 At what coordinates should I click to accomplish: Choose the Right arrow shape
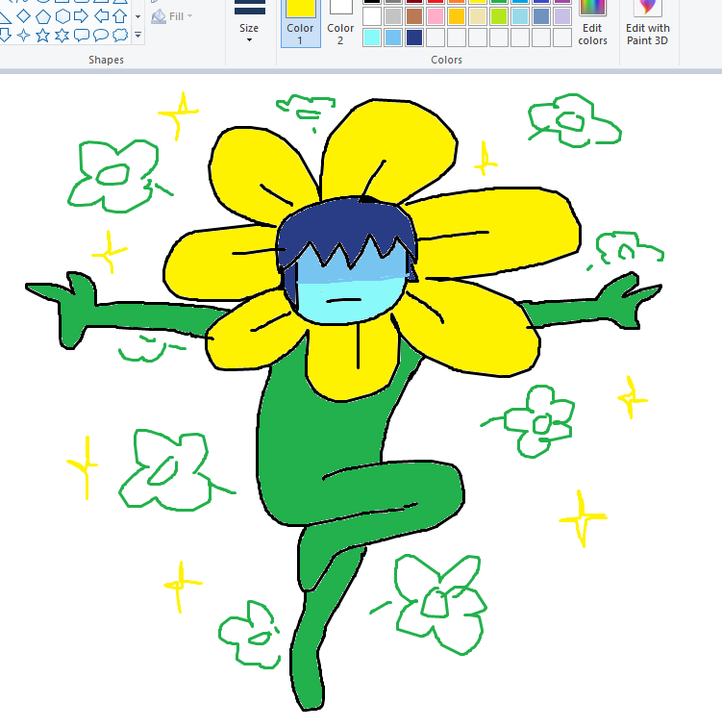81,16
